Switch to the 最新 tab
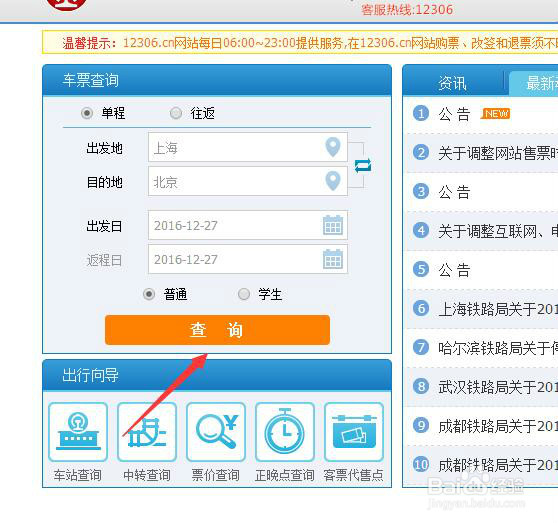This screenshot has width=558, height=523. point(534,84)
